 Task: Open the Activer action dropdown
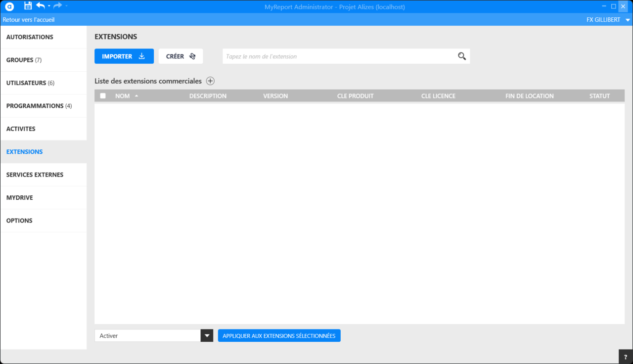[206, 336]
